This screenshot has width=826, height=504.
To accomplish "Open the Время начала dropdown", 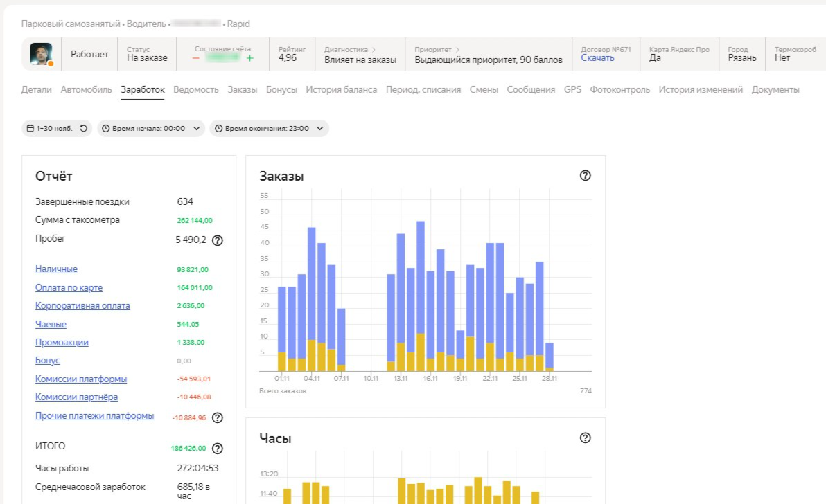I will point(151,128).
